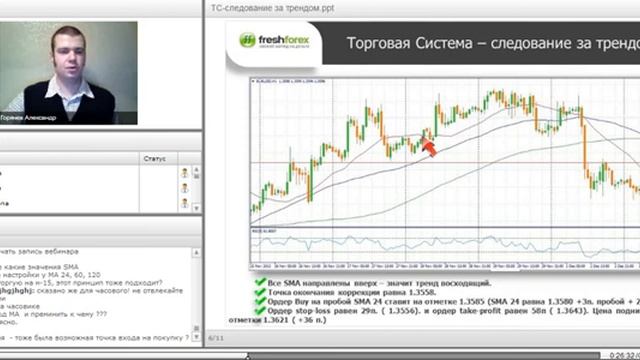The width and height of the screenshot is (640, 360).
Task: Click the presenter webcam video
Action: click(69, 73)
